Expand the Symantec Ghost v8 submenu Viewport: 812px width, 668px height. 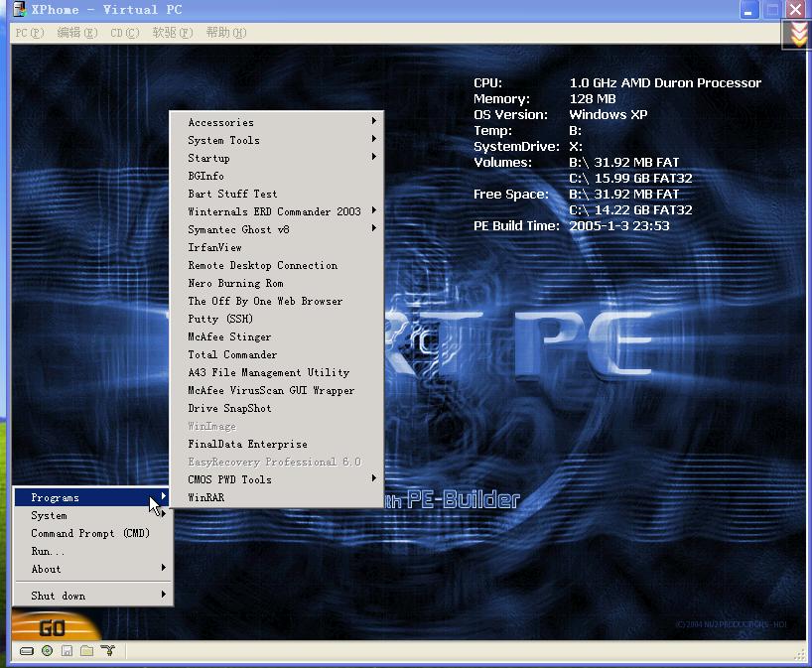(x=277, y=229)
